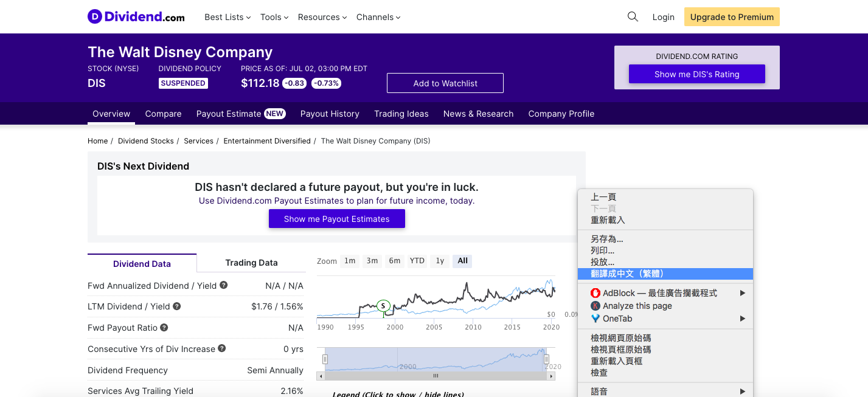Click the OneTab icon in context menu
Screen dimensions: 868x397
coord(595,319)
